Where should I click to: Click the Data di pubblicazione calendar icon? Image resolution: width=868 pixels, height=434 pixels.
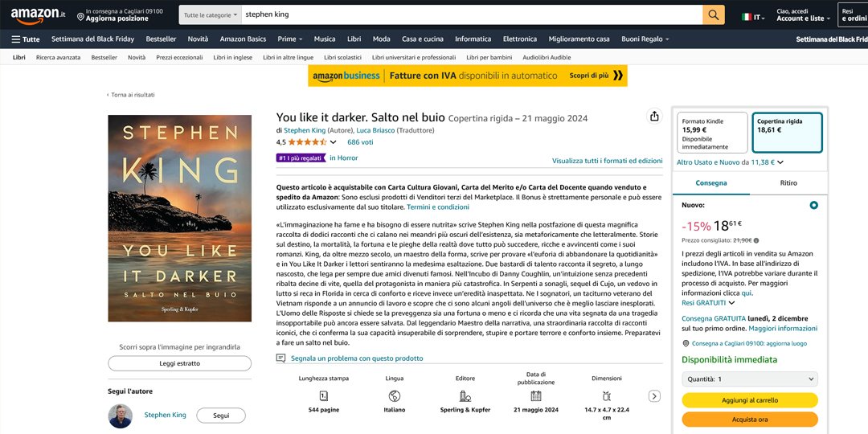coord(536,395)
